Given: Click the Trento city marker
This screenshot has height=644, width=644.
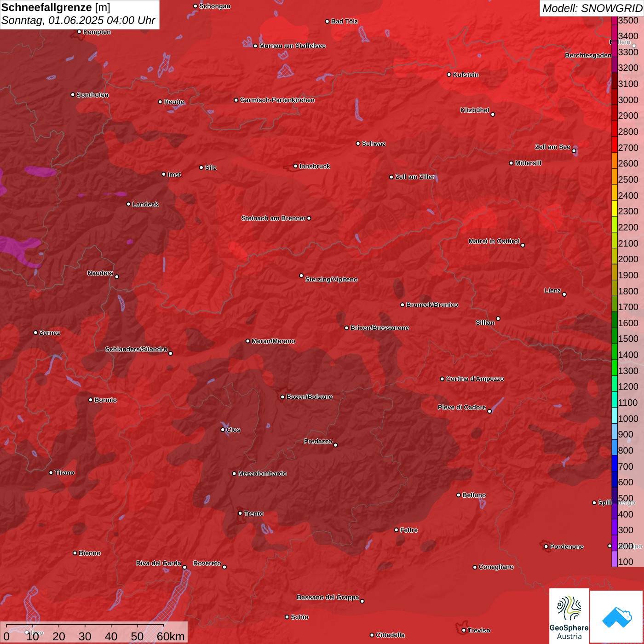Looking at the screenshot, I should [240, 513].
